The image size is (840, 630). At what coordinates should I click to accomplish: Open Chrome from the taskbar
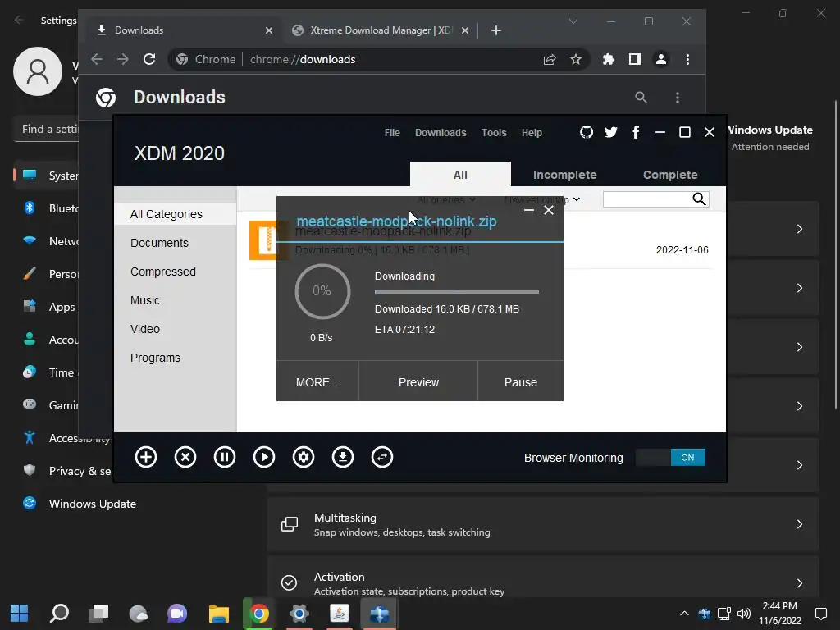point(258,614)
